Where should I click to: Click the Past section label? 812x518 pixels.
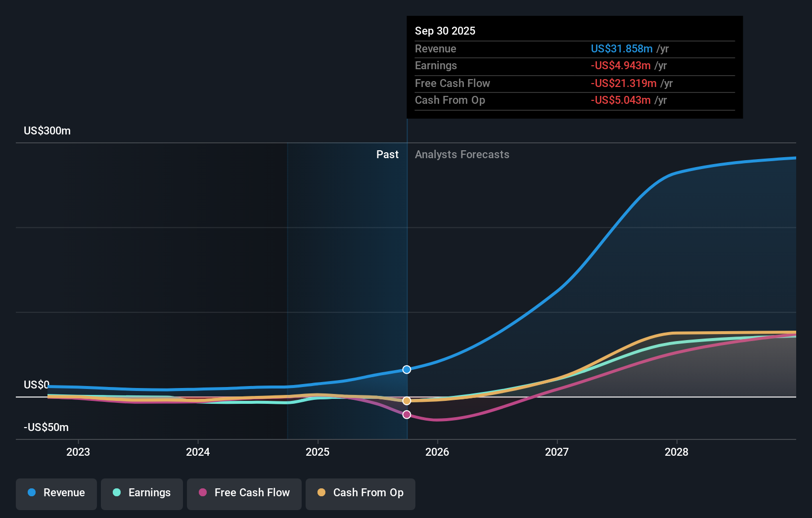(x=387, y=155)
